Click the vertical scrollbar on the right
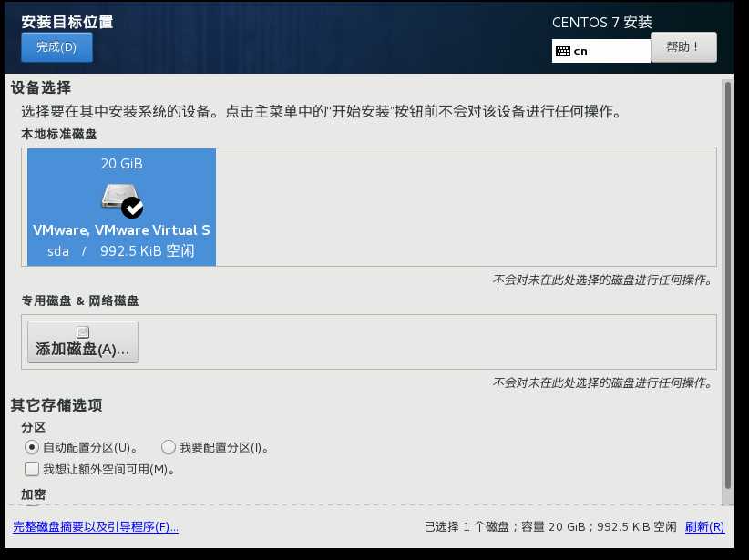 click(x=727, y=286)
